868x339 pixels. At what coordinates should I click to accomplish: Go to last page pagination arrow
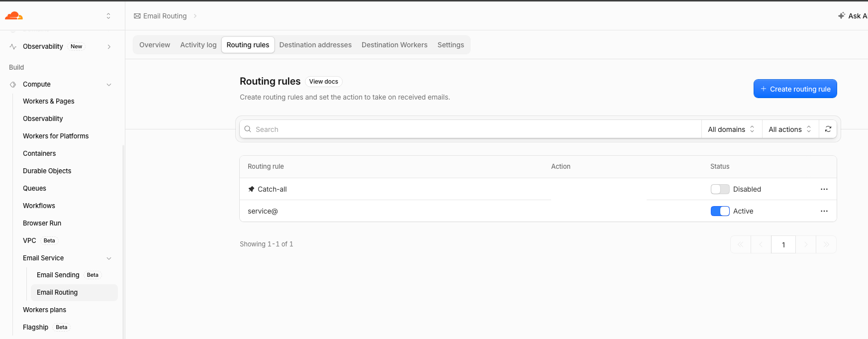pyautogui.click(x=826, y=244)
